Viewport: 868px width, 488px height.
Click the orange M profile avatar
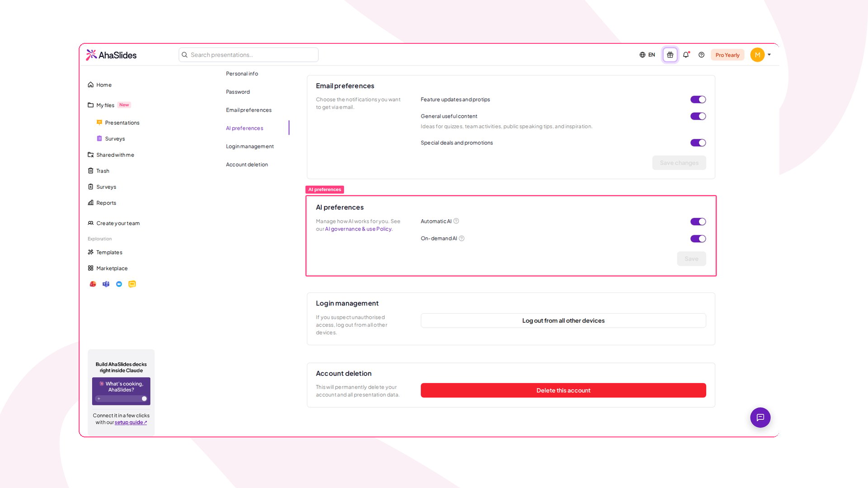tap(757, 55)
